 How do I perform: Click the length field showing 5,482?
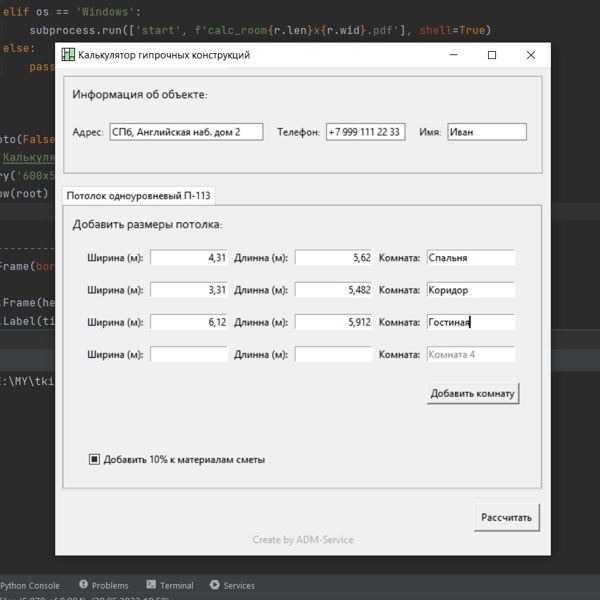pos(333,290)
